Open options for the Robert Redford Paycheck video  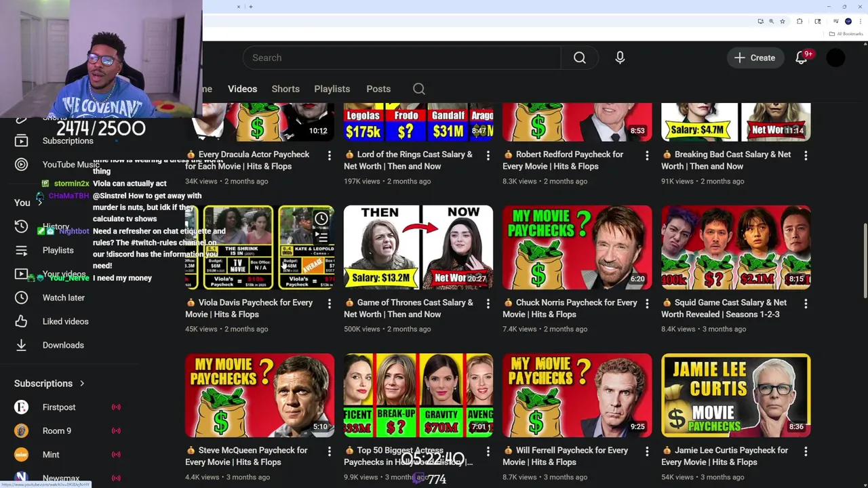(x=647, y=156)
